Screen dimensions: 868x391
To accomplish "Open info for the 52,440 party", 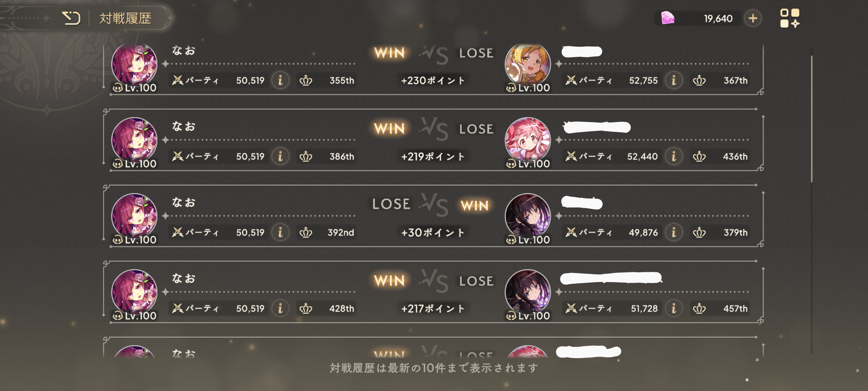I will pos(674,156).
